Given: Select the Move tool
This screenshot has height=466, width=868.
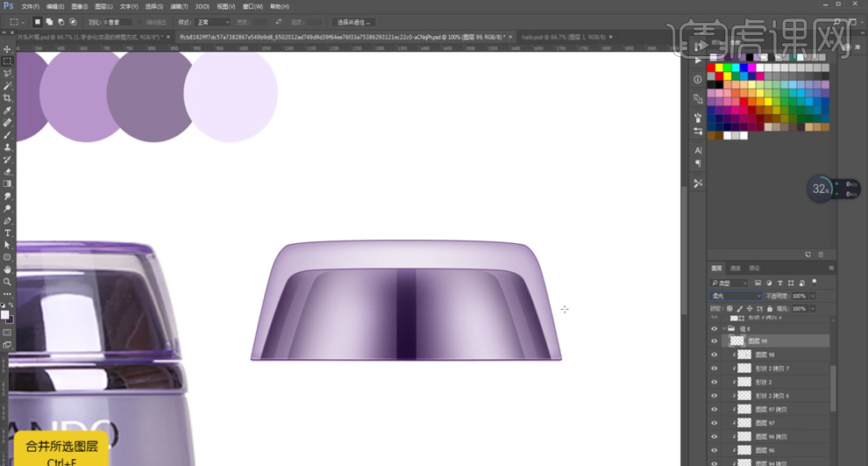Looking at the screenshot, I should tap(7, 49).
